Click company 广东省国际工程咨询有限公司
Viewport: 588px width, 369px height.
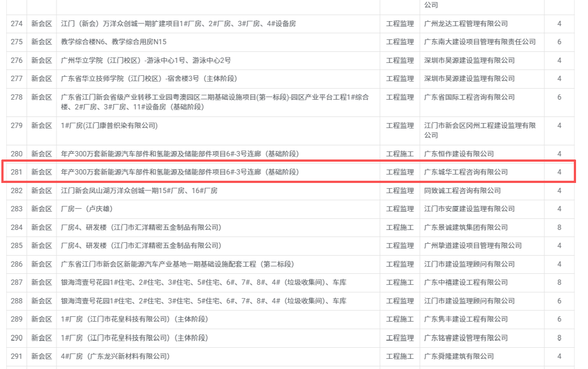pyautogui.click(x=469, y=97)
